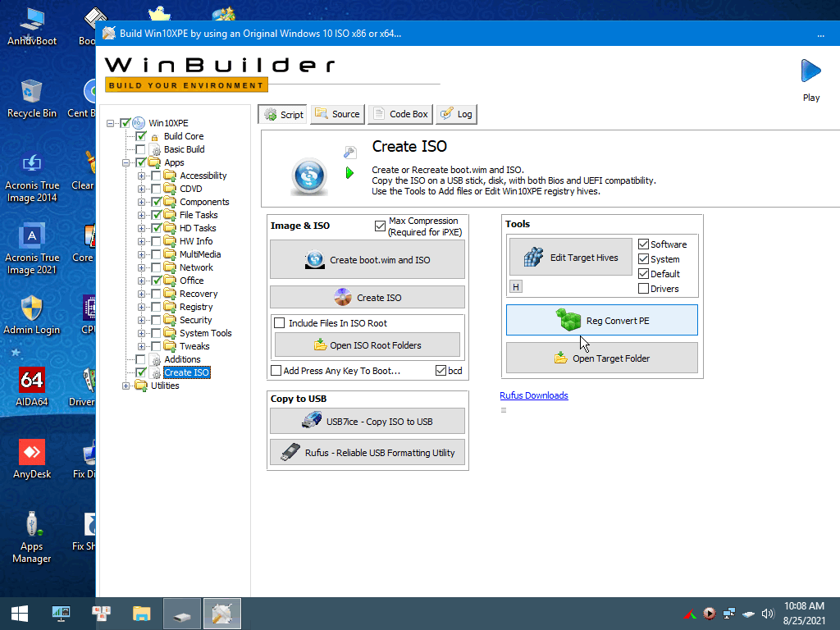The height and width of the screenshot is (630, 840).
Task: Switch to the Source tab
Action: tap(337, 114)
